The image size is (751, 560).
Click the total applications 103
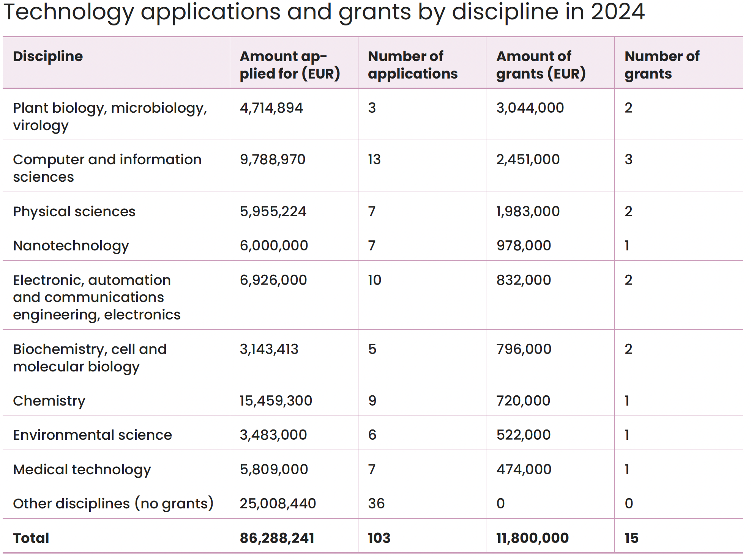tap(379, 538)
